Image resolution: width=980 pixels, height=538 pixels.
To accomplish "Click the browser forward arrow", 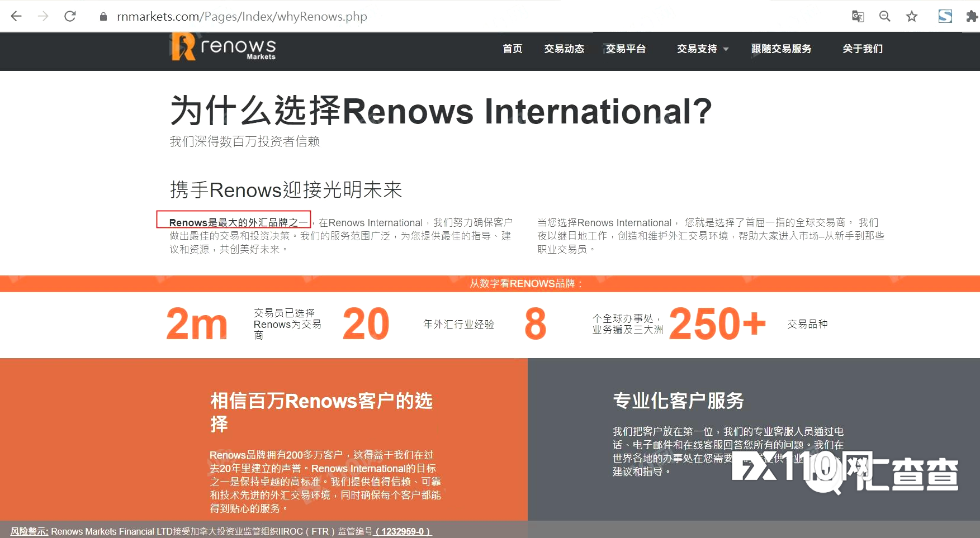I will coord(43,16).
